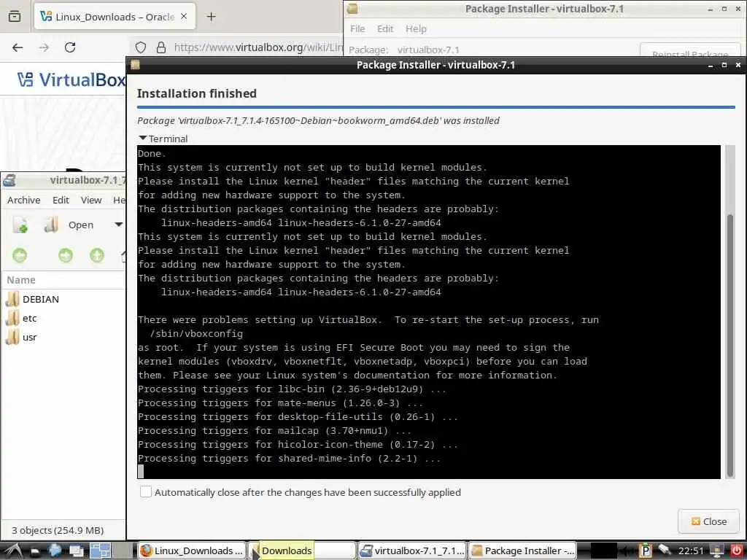
Task: Click the monitor display tray icon
Action: [716, 551]
